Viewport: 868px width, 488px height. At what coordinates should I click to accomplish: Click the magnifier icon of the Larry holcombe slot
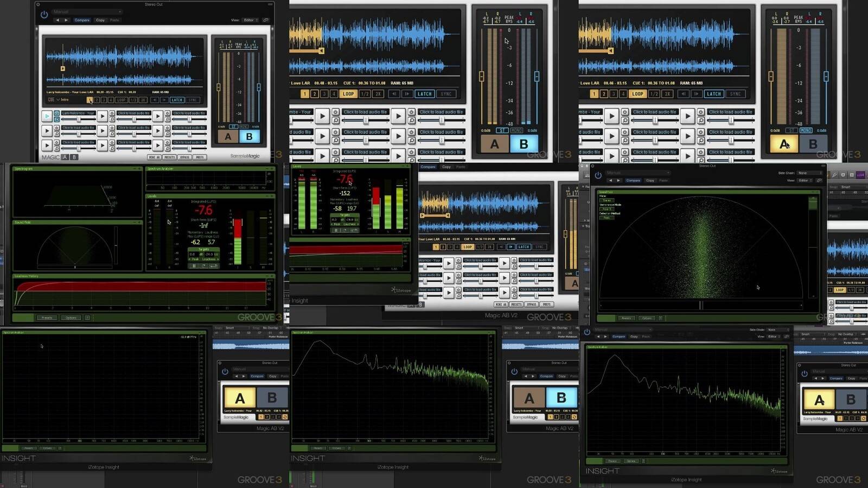pyautogui.click(x=57, y=119)
